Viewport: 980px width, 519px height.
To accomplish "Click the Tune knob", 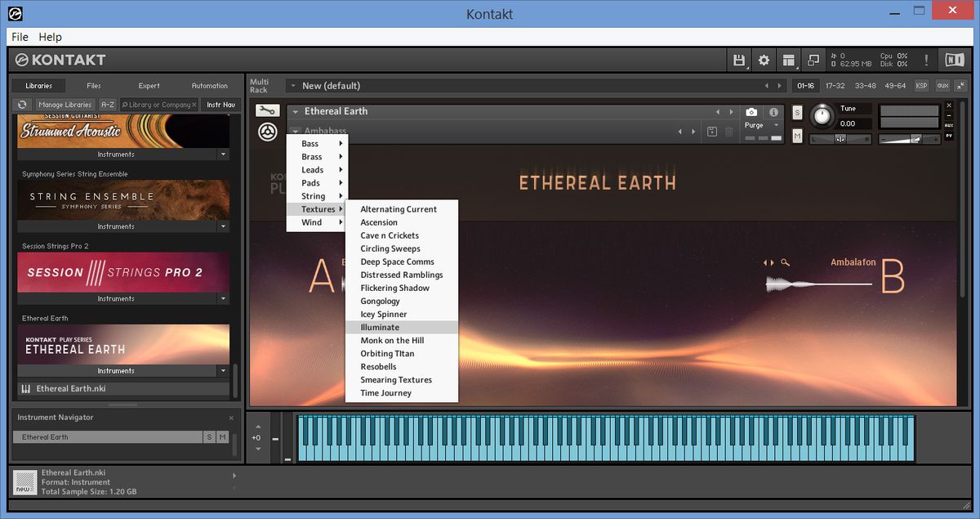I will pyautogui.click(x=822, y=115).
